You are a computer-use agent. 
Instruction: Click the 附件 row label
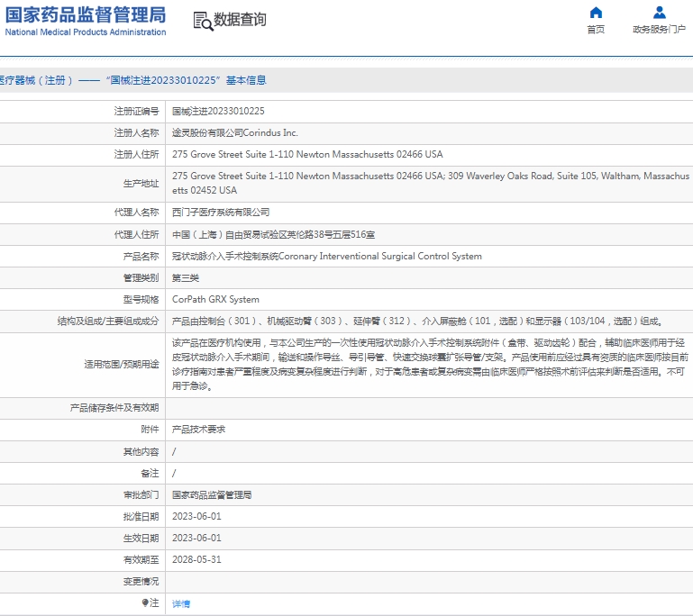[x=150, y=430]
